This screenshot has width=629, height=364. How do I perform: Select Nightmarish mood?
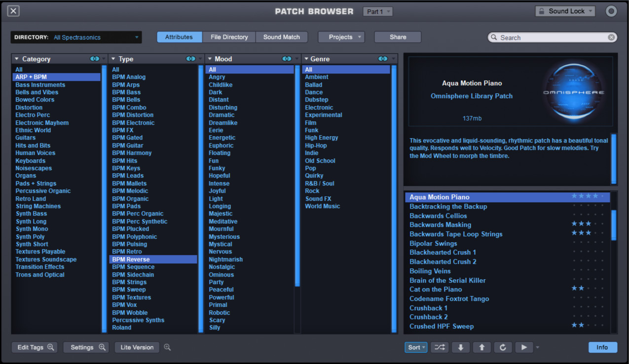tap(250, 259)
